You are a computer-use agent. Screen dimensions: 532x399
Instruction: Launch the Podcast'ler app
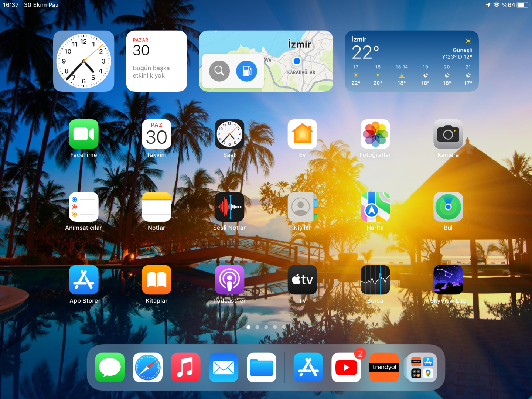click(229, 280)
